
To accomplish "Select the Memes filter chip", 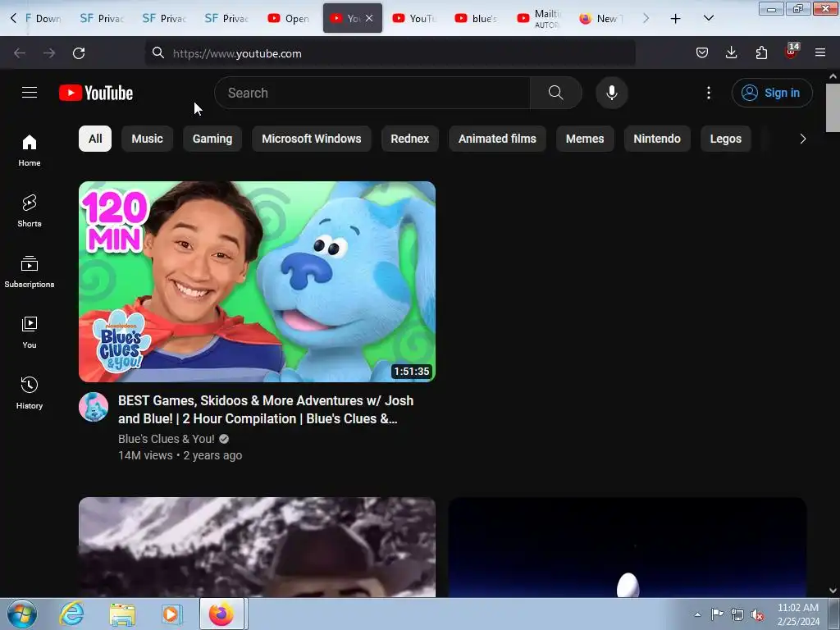I will click(584, 139).
